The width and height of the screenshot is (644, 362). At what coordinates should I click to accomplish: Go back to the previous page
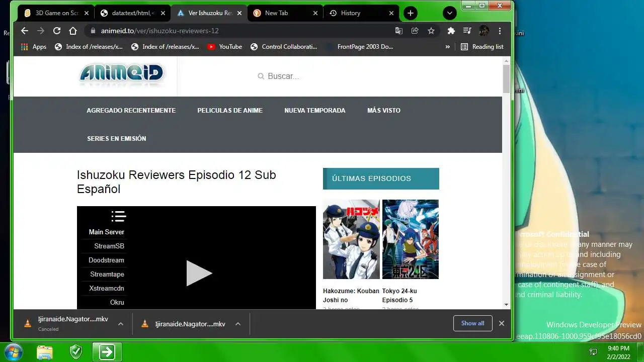coord(25,31)
